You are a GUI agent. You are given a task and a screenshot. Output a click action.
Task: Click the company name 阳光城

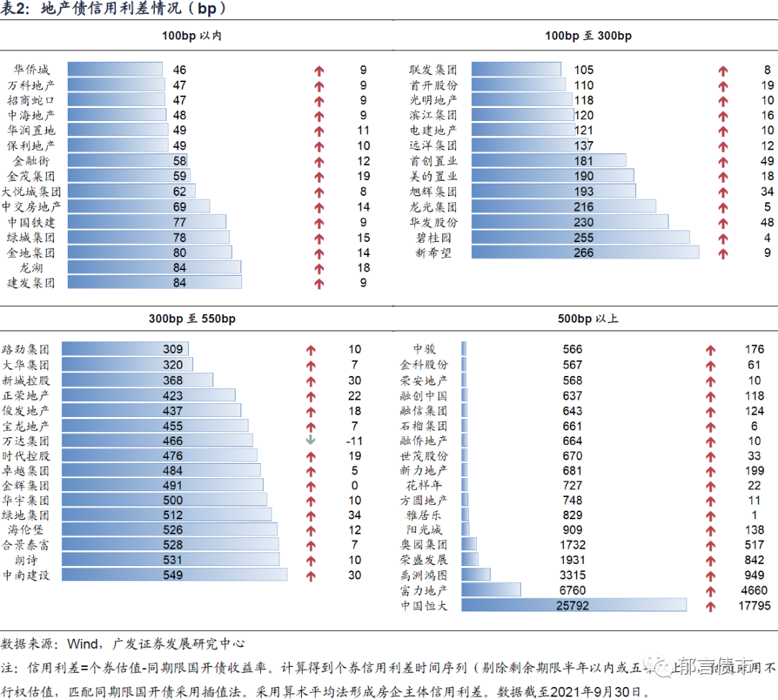(424, 530)
